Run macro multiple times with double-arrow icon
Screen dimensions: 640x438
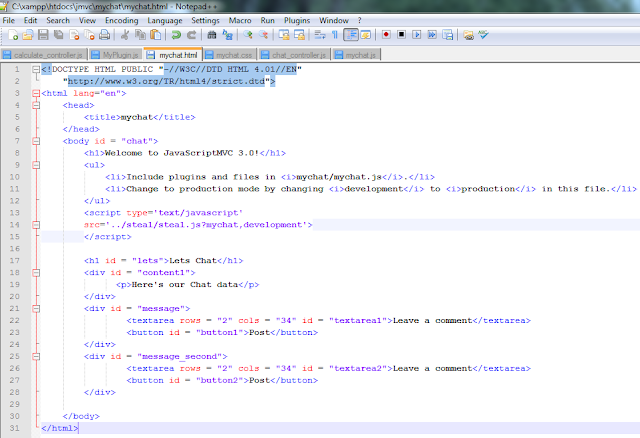[432, 35]
